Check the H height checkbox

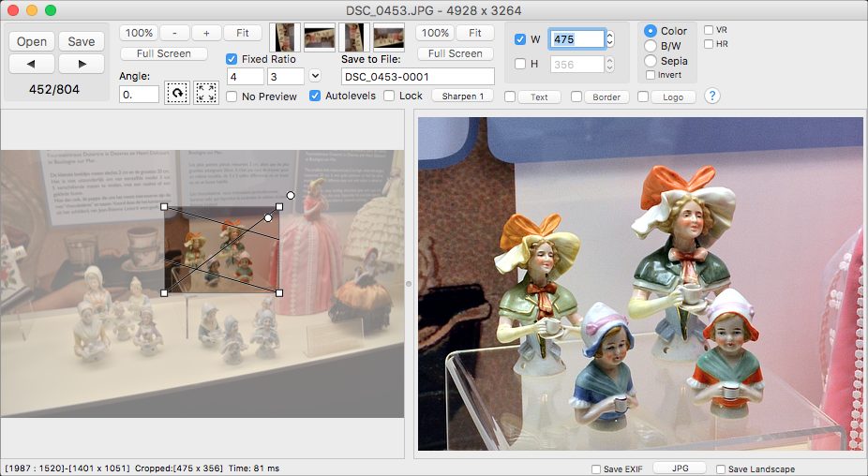(520, 64)
